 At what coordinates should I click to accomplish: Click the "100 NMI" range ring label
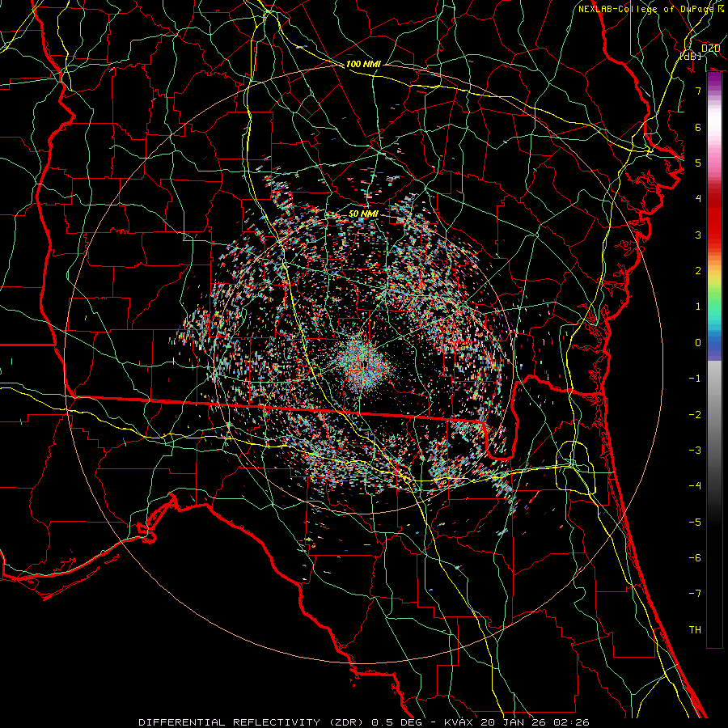click(x=363, y=64)
